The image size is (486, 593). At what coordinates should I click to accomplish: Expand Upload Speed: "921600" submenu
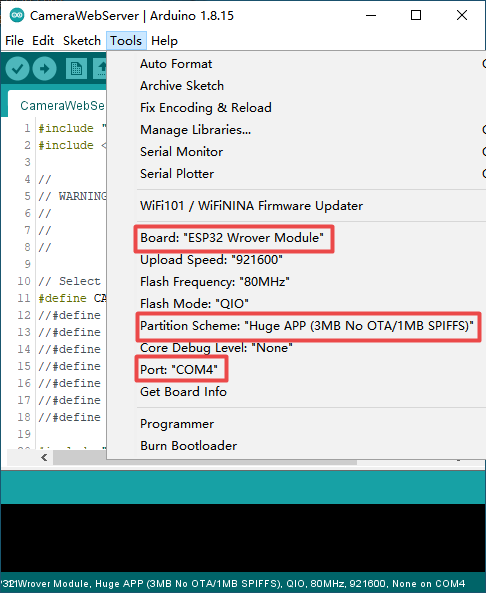click(296, 260)
